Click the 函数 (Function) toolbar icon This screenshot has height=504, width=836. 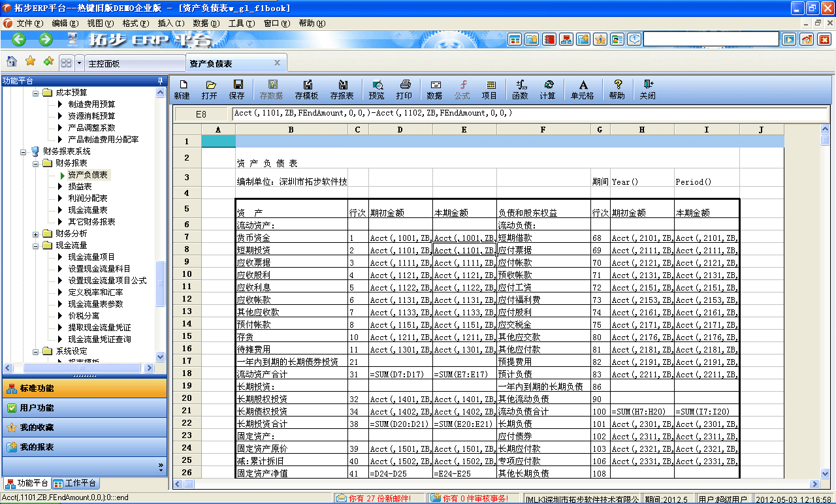[x=521, y=88]
